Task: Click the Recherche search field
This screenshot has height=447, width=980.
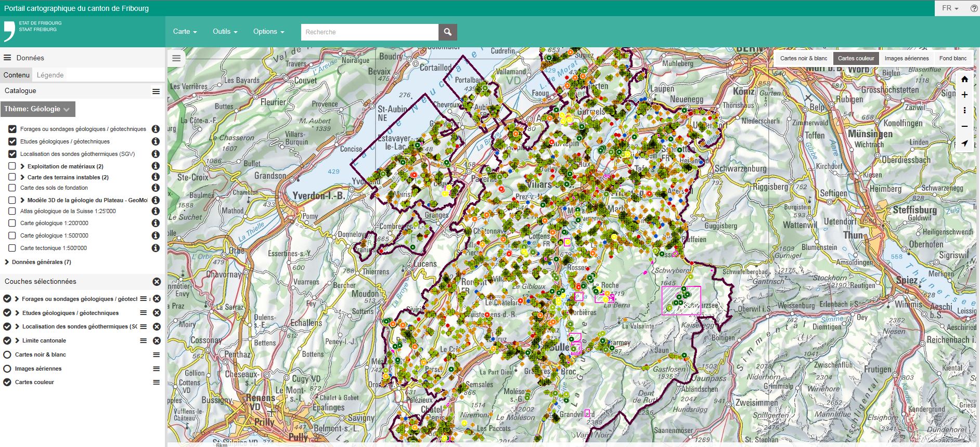Action: coord(369,32)
